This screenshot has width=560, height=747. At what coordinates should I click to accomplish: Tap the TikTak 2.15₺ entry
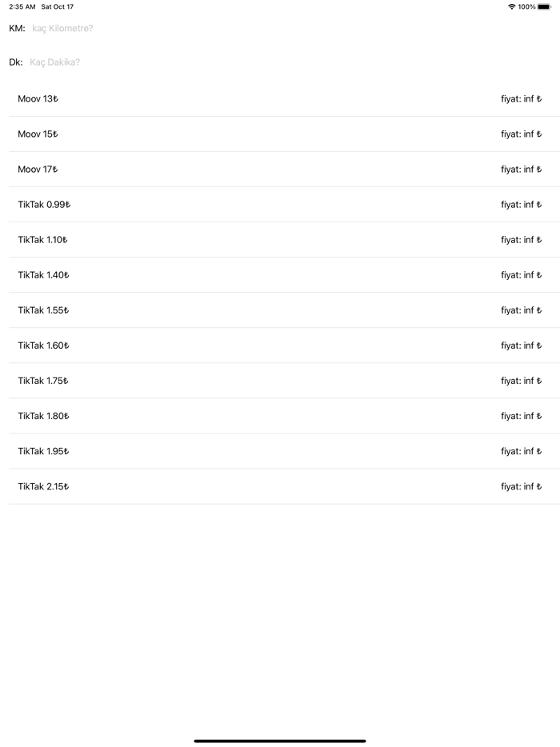click(x=280, y=486)
